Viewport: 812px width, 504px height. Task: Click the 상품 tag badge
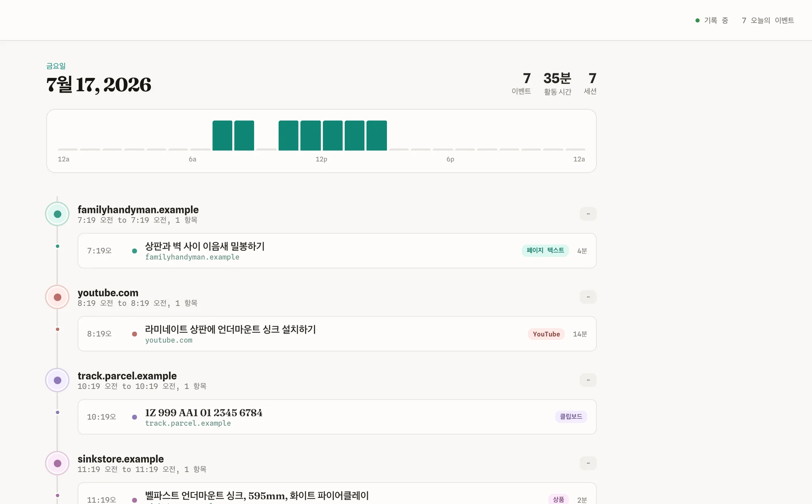[558, 499]
